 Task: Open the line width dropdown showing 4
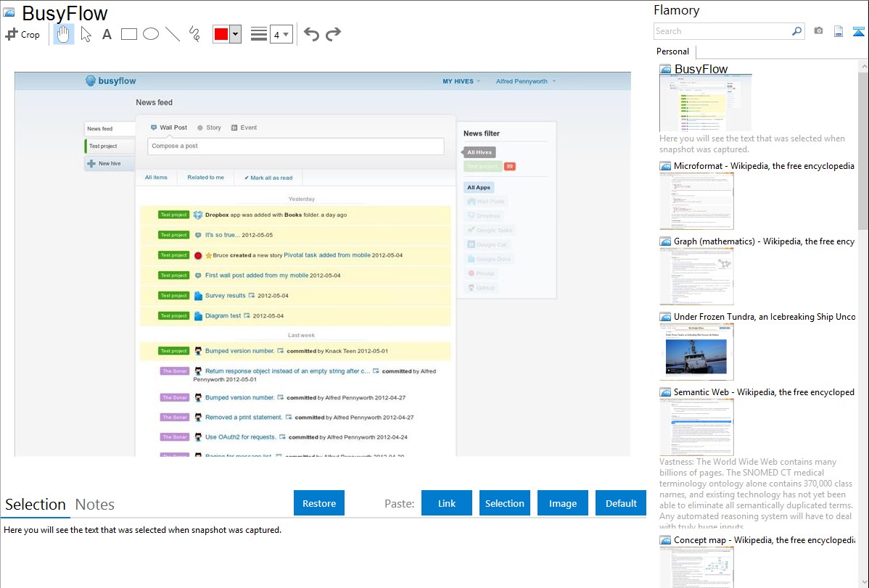click(x=281, y=34)
